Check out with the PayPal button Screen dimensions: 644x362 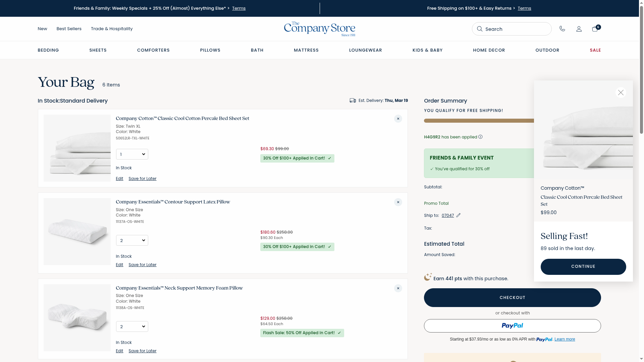[x=512, y=326]
